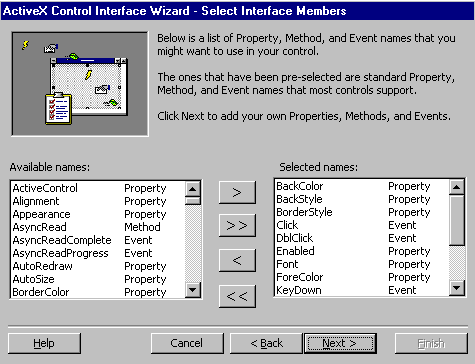Click the wizard illustration image

(x=80, y=84)
